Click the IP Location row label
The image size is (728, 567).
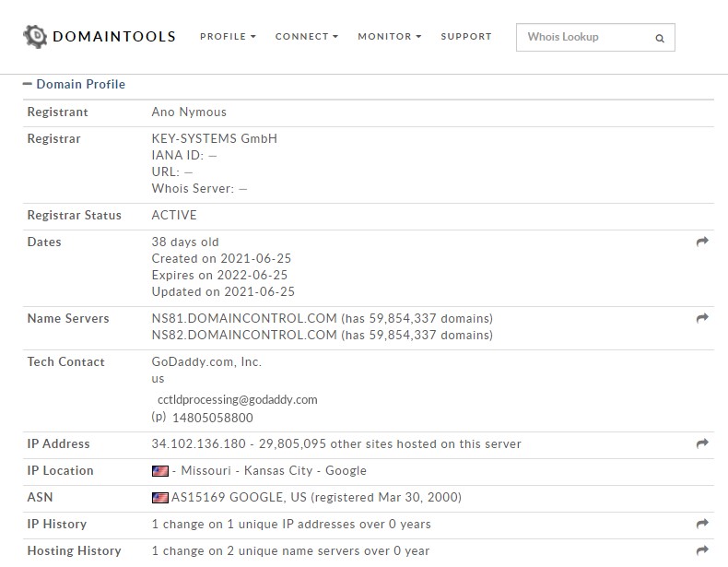pos(60,470)
